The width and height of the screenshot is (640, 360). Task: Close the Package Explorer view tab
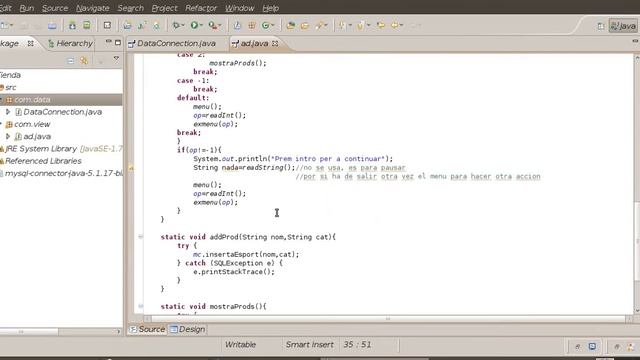tap(31, 43)
